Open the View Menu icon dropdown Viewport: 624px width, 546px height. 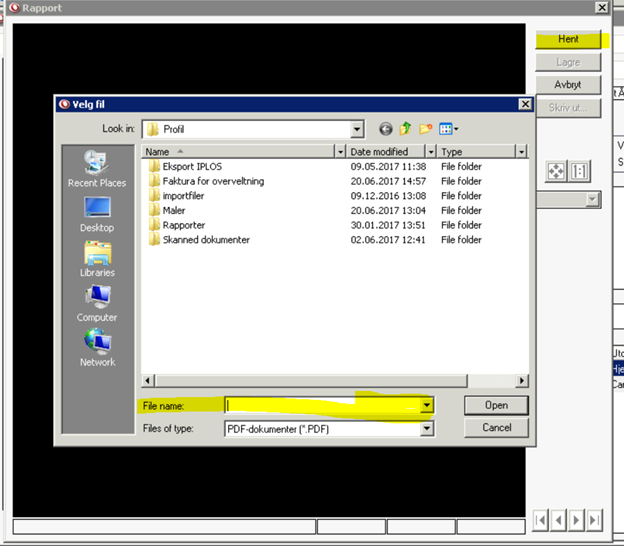pos(448,129)
